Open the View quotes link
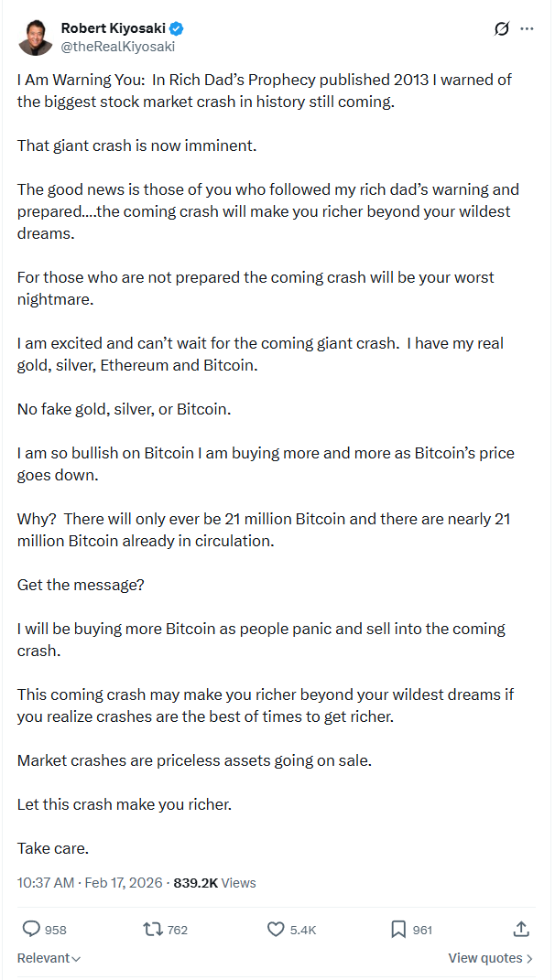 pyautogui.click(x=484, y=958)
